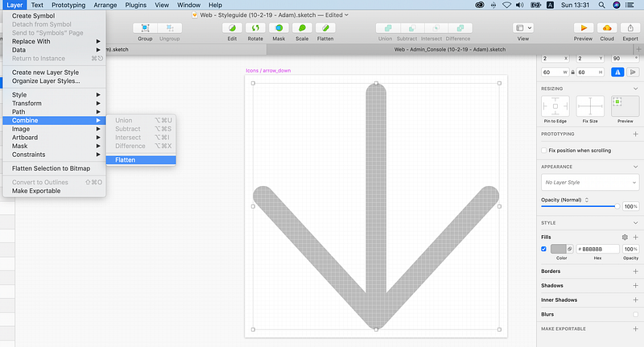Toggle the lock aspect ratio icon
644x347 pixels.
coord(573,72)
